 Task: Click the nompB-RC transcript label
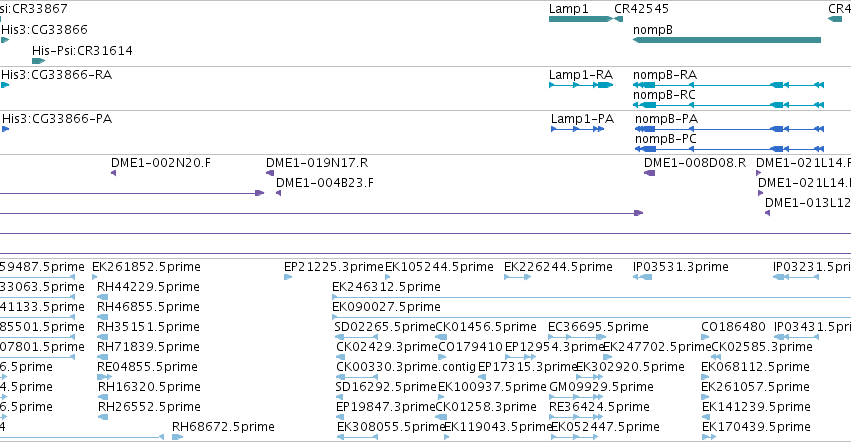[664, 95]
